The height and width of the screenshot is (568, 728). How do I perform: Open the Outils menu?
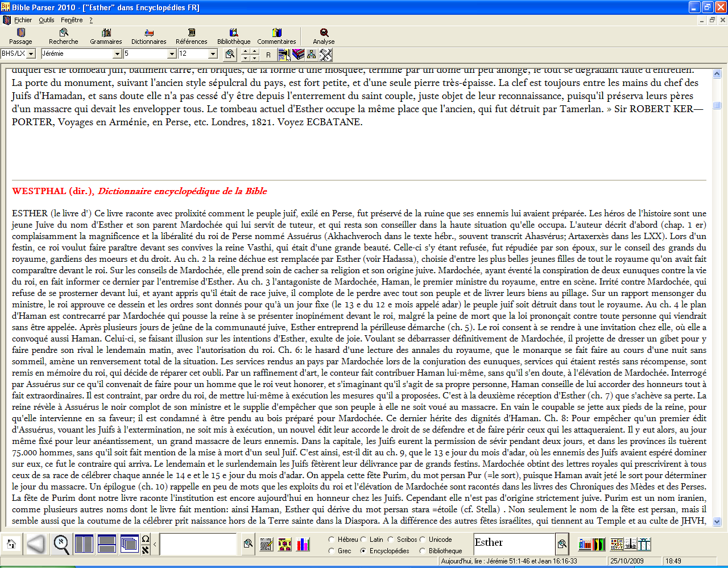[x=47, y=20]
